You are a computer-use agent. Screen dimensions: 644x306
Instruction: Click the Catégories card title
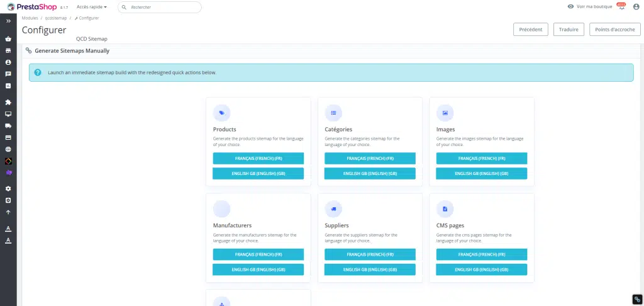(x=338, y=130)
